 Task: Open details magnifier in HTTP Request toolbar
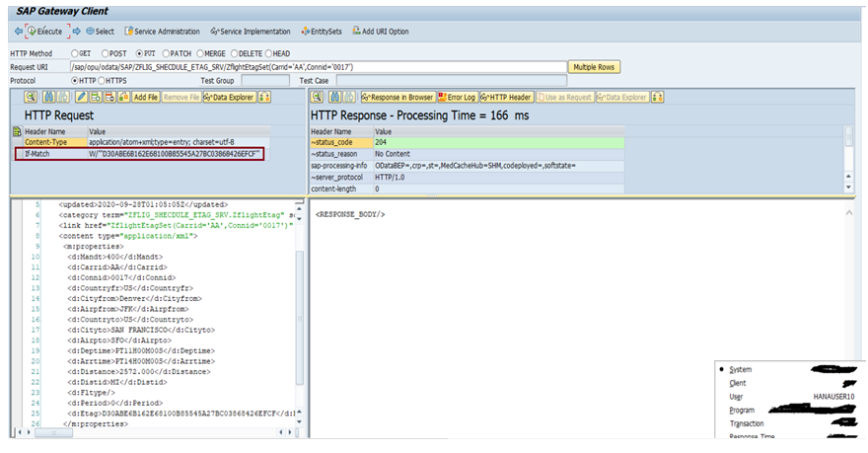pos(31,97)
